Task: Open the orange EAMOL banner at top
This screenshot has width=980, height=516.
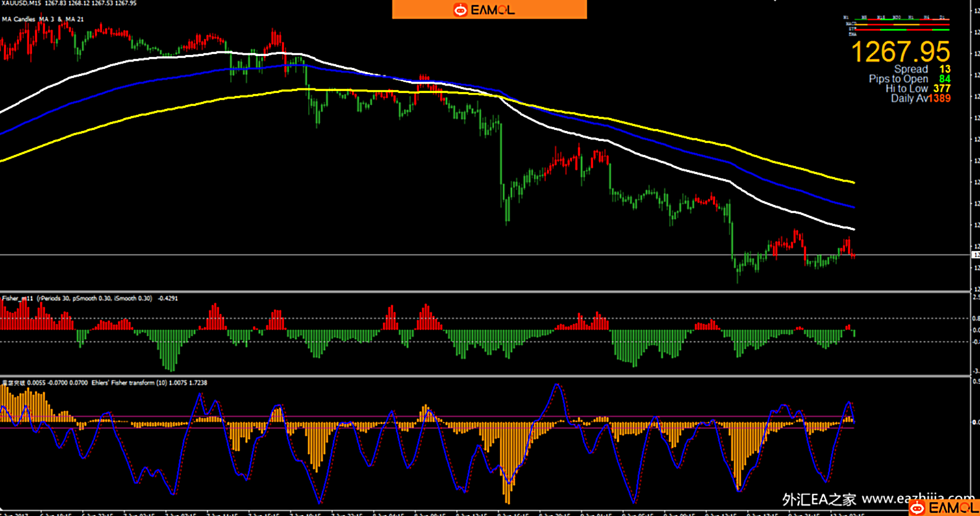Action: [x=489, y=10]
